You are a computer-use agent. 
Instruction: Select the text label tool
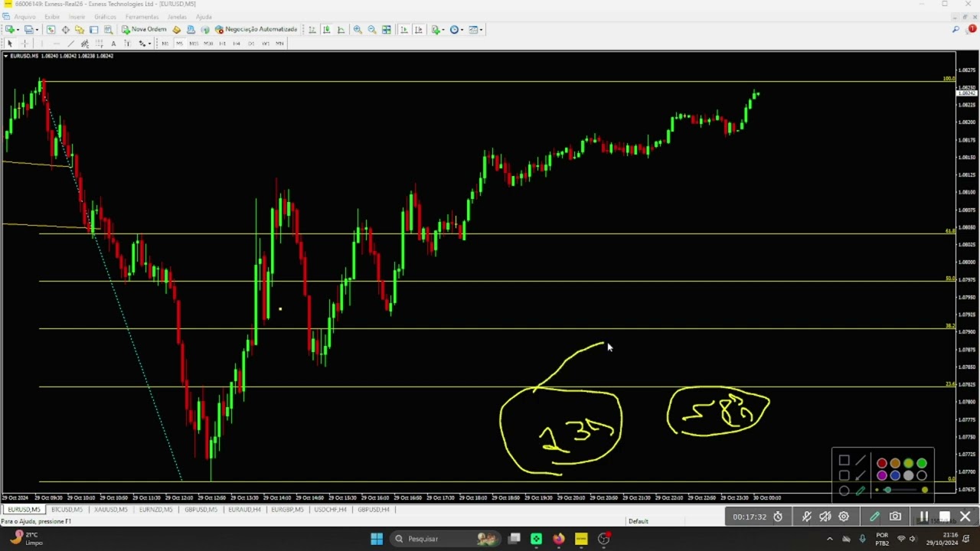[127, 43]
